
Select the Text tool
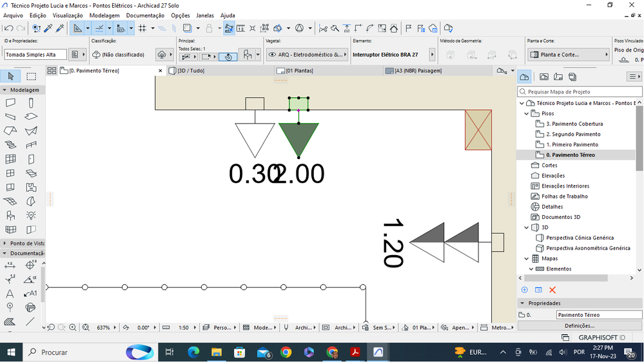point(10,294)
